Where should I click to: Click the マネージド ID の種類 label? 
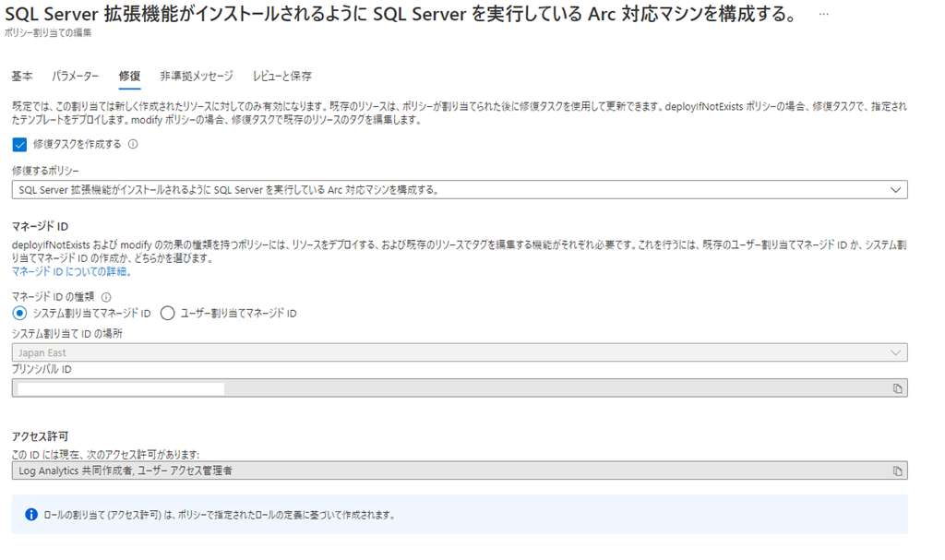pos(53,296)
